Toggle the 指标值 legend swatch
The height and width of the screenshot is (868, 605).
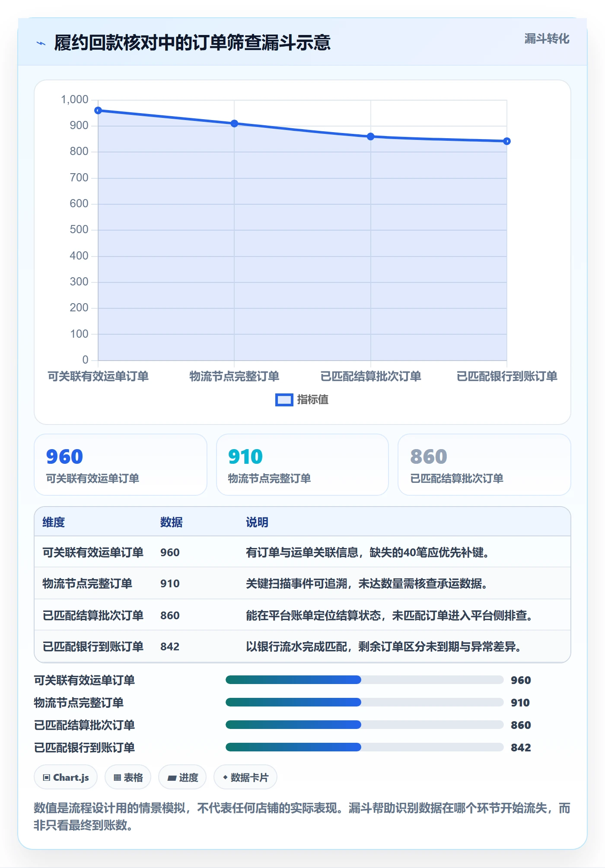pyautogui.click(x=284, y=400)
